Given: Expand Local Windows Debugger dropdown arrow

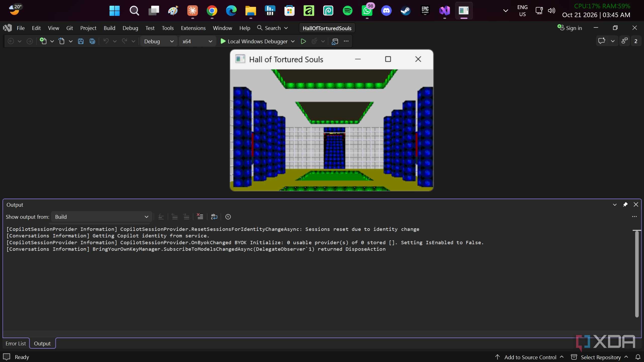Looking at the screenshot, I should coord(293,41).
